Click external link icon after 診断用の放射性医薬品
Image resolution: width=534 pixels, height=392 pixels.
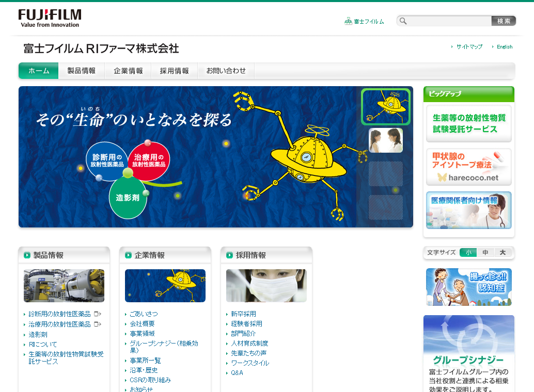pyautogui.click(x=98, y=314)
